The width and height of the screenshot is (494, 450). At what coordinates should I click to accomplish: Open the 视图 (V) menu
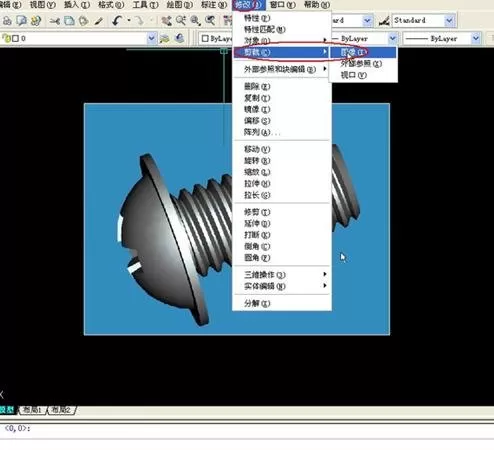(x=42, y=5)
